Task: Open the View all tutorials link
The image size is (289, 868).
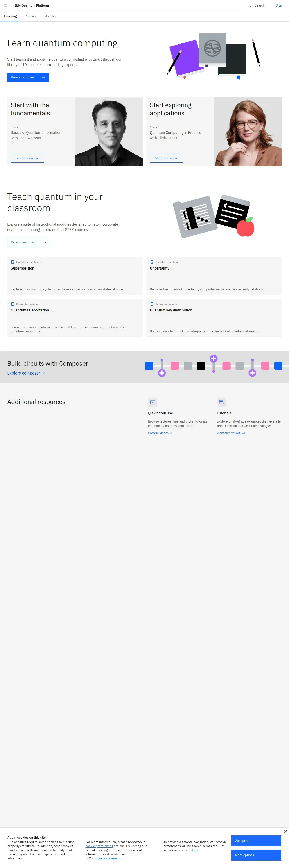Action: click(231, 433)
